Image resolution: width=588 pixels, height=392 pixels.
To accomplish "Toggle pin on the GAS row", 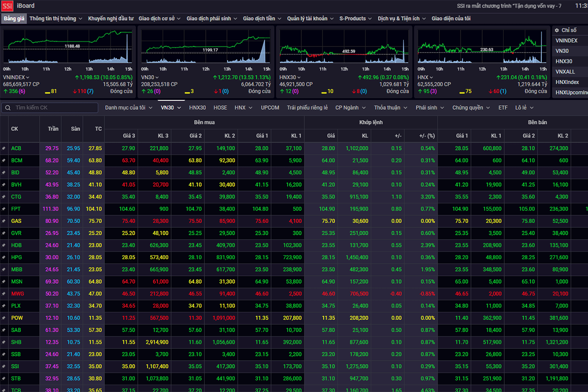I will 4,221.
